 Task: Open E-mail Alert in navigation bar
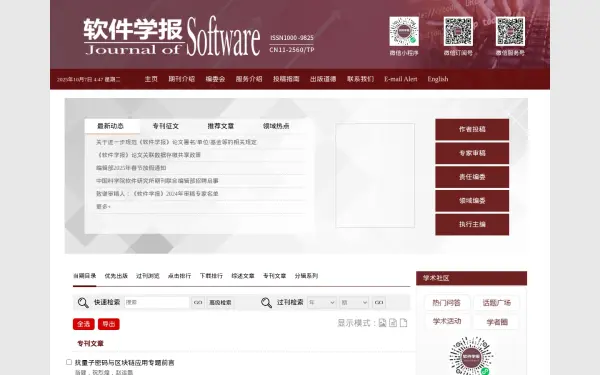coord(401,79)
